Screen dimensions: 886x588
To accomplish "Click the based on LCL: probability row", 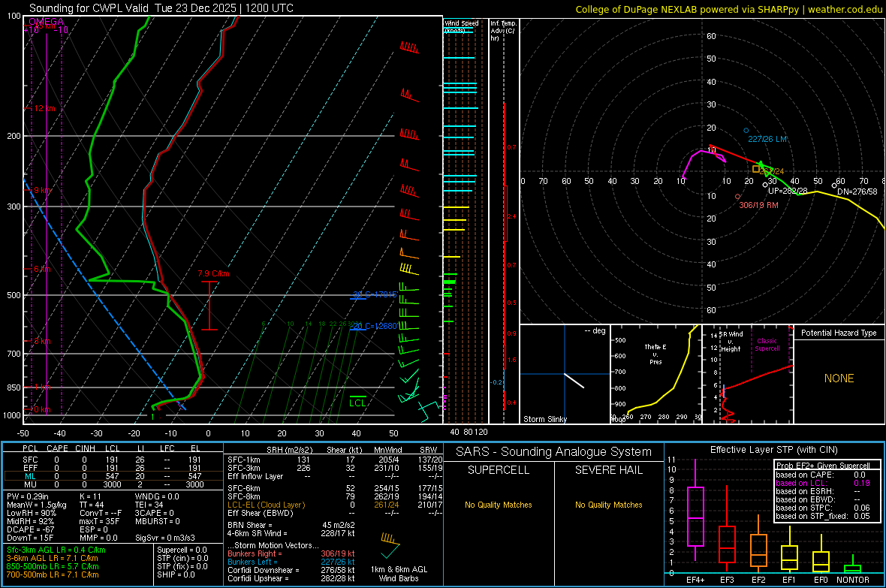I will 823,483.
